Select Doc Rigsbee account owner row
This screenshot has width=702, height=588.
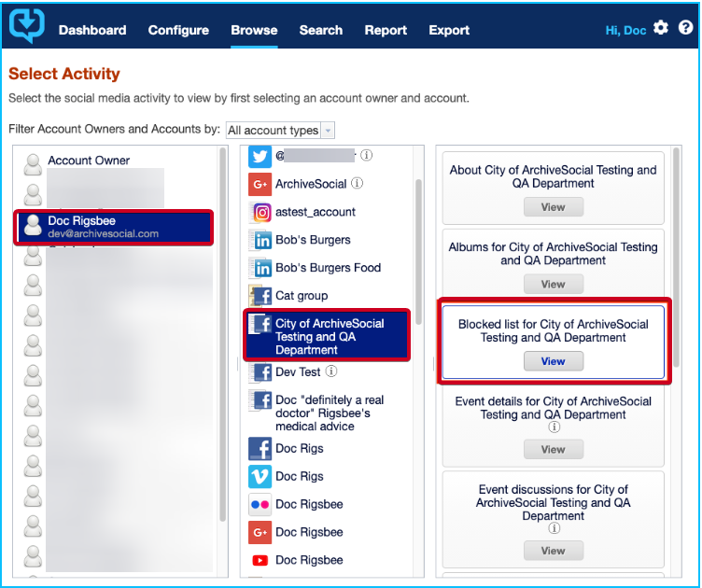tap(114, 227)
